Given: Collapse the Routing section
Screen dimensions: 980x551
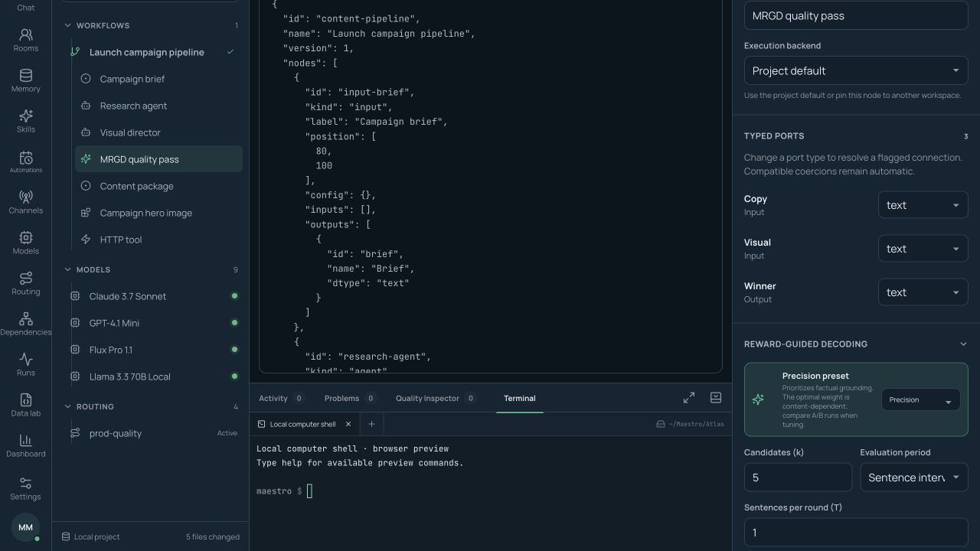Looking at the screenshot, I should 67,406.
